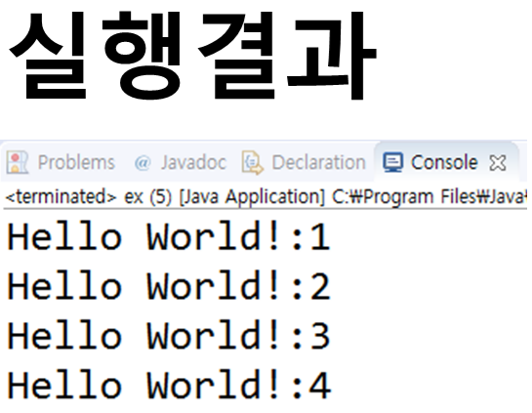Click the Javadoc @ icon

coord(143,163)
